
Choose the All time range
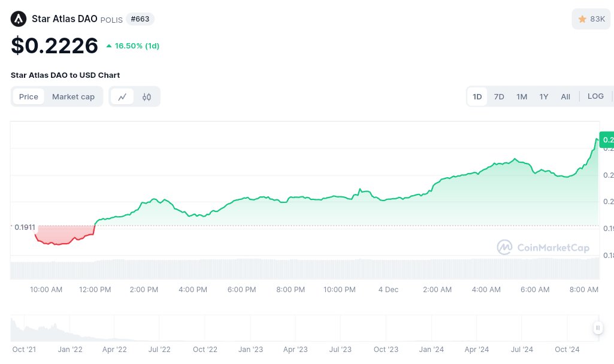point(565,96)
